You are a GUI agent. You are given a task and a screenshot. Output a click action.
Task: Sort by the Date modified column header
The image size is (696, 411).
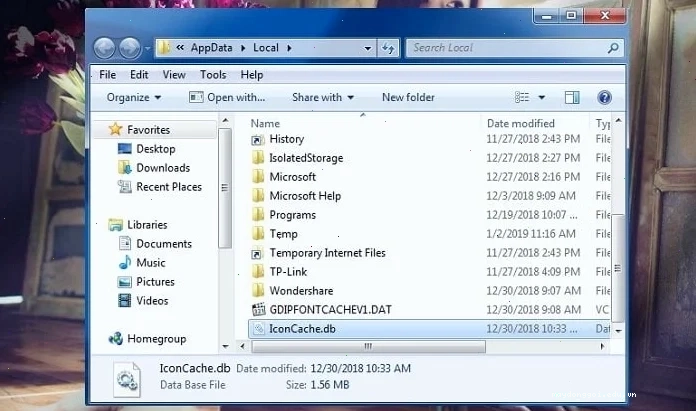pyautogui.click(x=521, y=123)
